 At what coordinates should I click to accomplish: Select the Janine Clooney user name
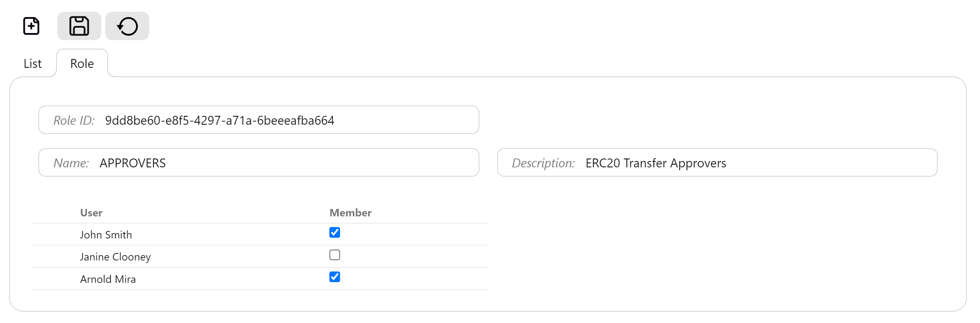[x=115, y=257]
